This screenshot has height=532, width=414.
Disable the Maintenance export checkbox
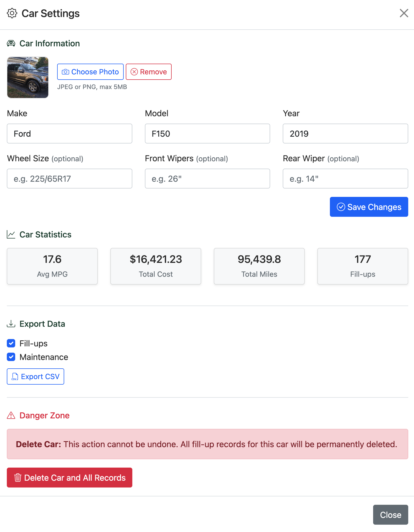11,357
